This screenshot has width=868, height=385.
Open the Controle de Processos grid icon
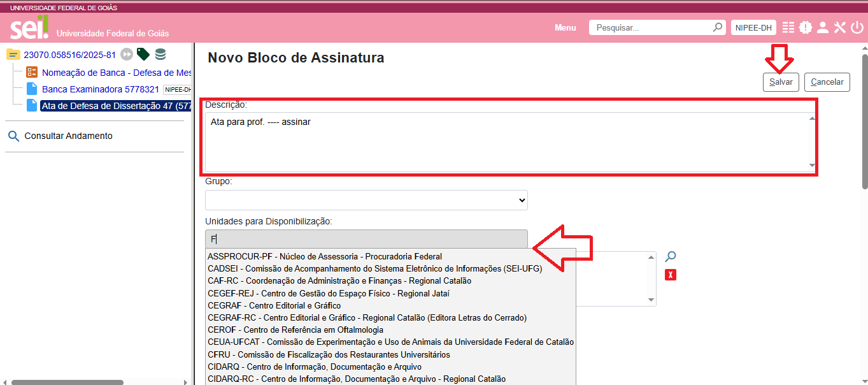[x=788, y=27]
